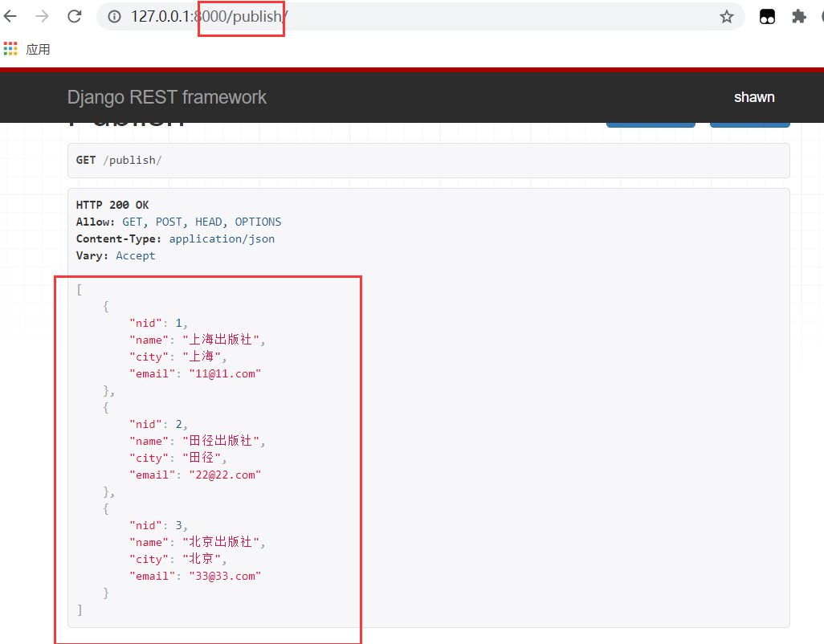Click the address bar URL field
This screenshot has width=824, height=644.
pos(420,16)
